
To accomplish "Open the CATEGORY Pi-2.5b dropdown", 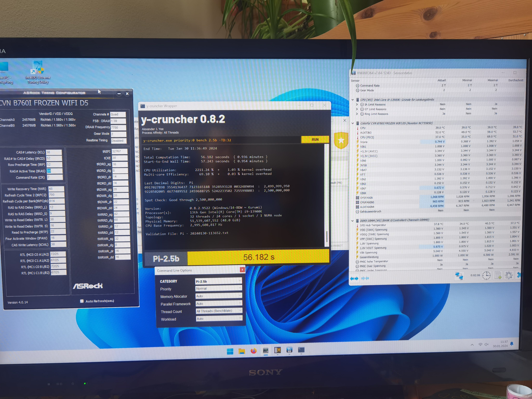I will point(218,281).
